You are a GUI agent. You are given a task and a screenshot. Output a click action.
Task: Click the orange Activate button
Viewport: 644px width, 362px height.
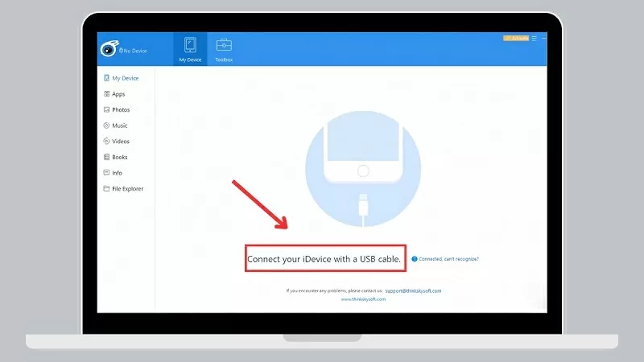tap(515, 38)
